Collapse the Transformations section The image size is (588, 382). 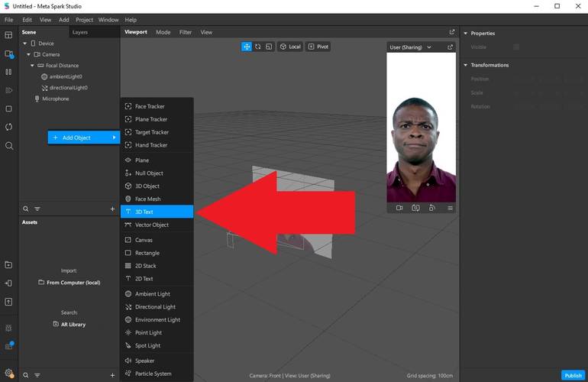[466, 65]
